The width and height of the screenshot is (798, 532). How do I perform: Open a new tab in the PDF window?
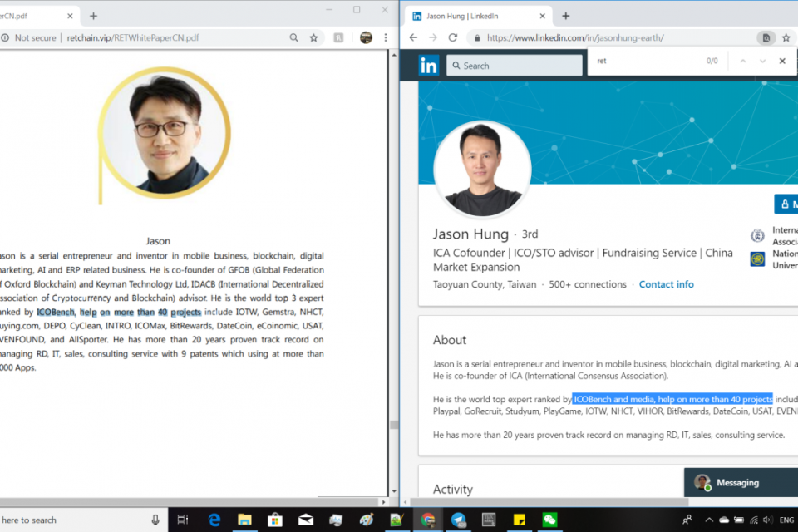(x=93, y=17)
